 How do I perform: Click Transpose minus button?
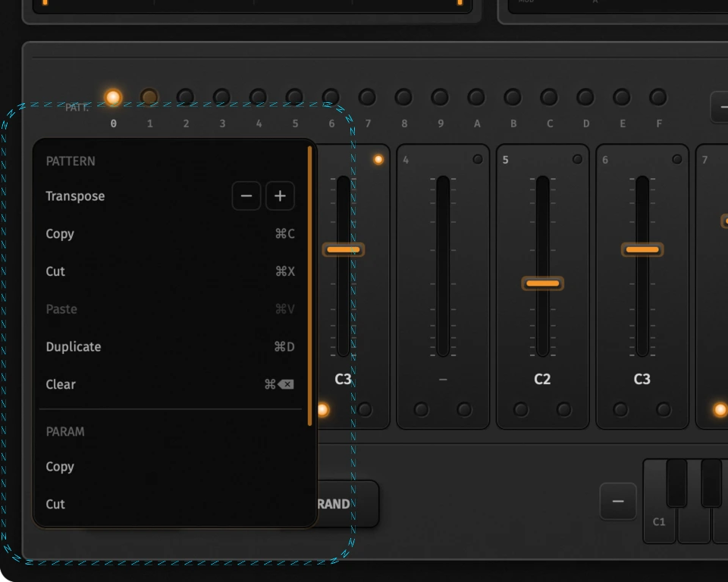pos(246,196)
